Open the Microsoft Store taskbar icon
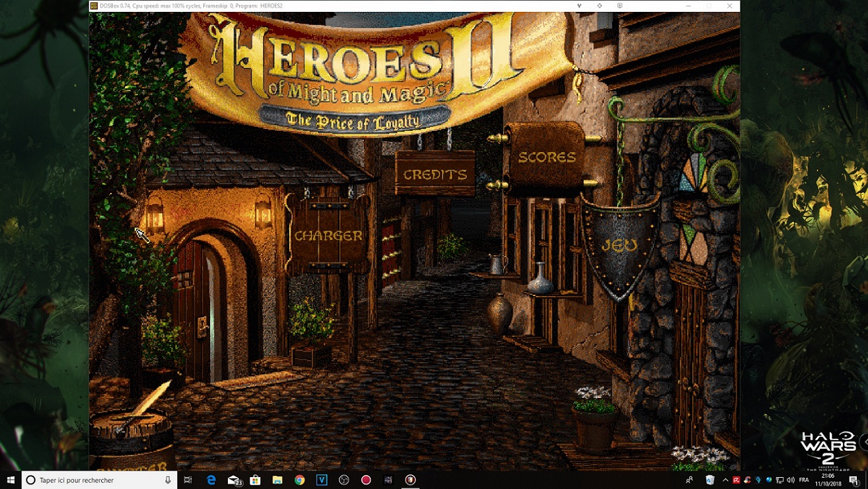 256,480
